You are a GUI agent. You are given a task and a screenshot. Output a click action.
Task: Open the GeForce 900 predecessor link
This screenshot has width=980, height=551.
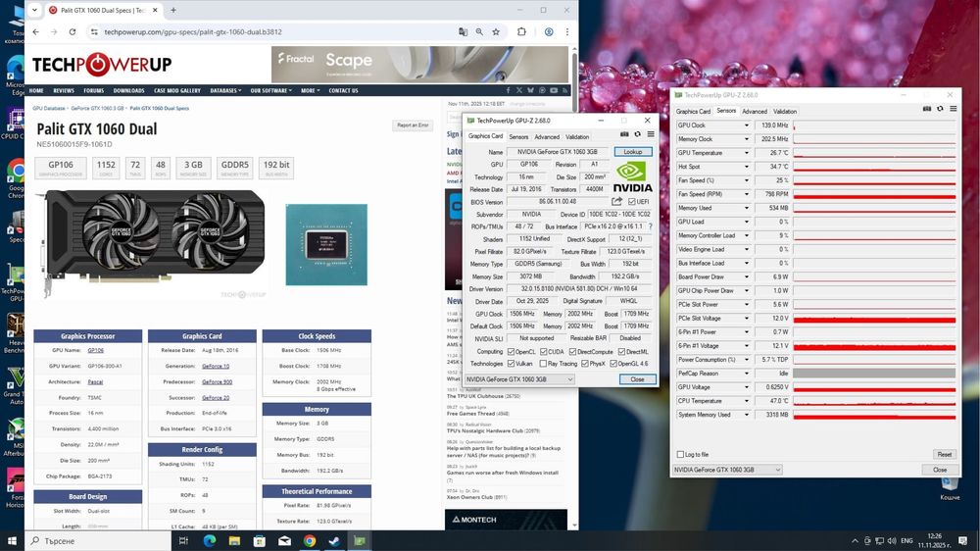[217, 381]
